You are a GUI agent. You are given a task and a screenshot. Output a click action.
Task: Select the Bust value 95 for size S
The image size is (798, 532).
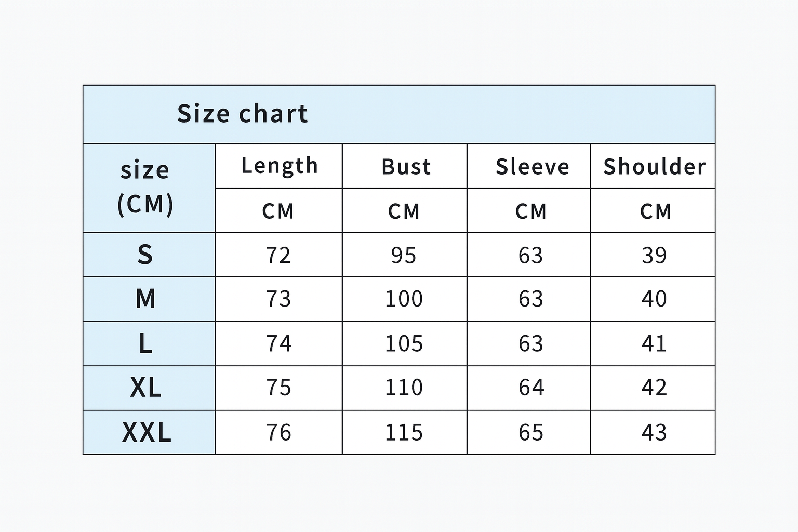tap(404, 255)
